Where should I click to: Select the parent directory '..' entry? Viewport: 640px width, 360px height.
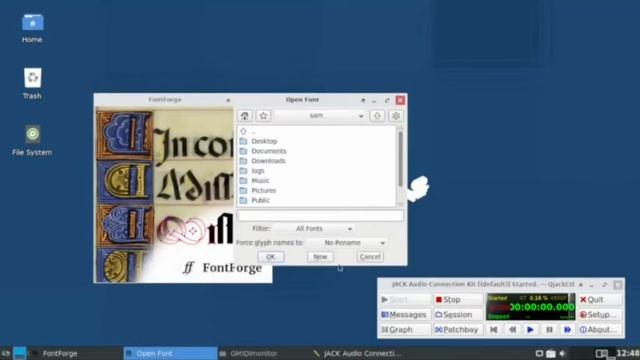tap(316, 131)
